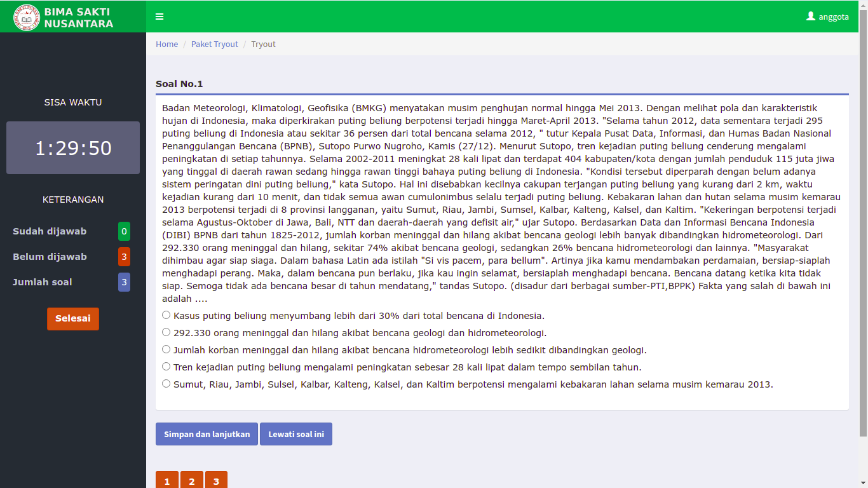Click the KETERANGAN label
Screen dimensions: 868x488
[73, 200]
